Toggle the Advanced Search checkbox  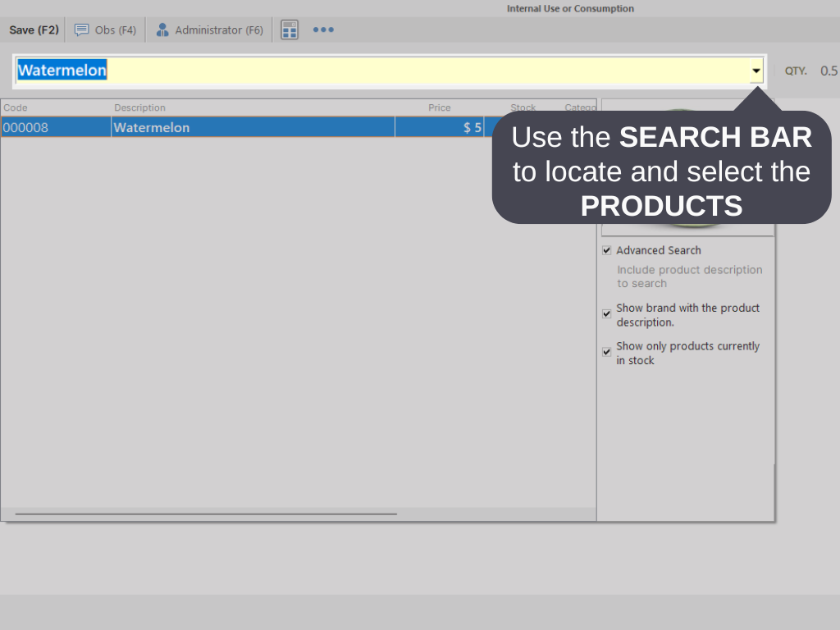click(606, 250)
